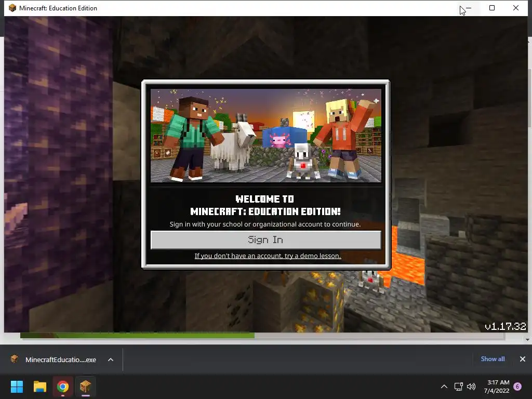This screenshot has height=399, width=532.
Task: Open File Explorer from taskbar
Action: (39, 387)
